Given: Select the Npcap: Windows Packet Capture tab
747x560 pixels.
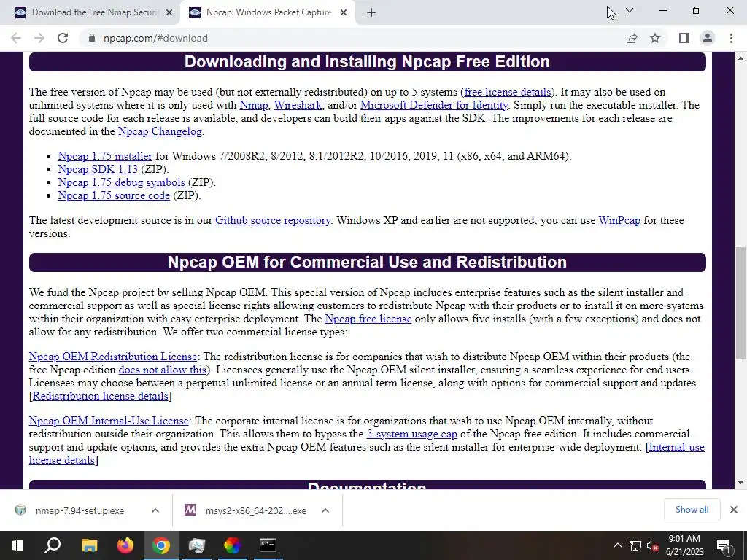Looking at the screenshot, I should click(267, 13).
